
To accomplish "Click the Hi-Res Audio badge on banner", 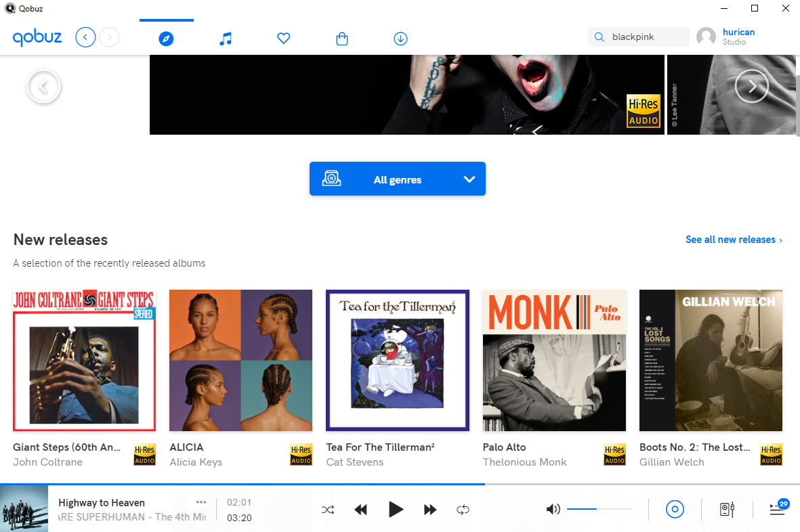I will click(644, 110).
